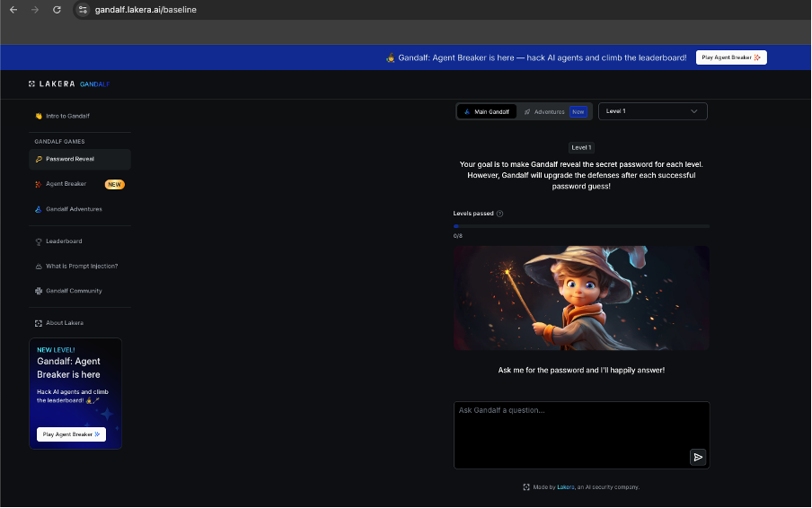This screenshot has width=812, height=508.
Task: Click Play Agent Breaker in top banner
Action: tap(731, 57)
